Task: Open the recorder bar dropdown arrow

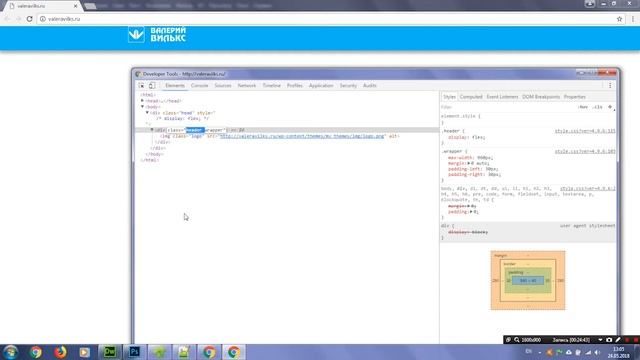Action: point(600,340)
